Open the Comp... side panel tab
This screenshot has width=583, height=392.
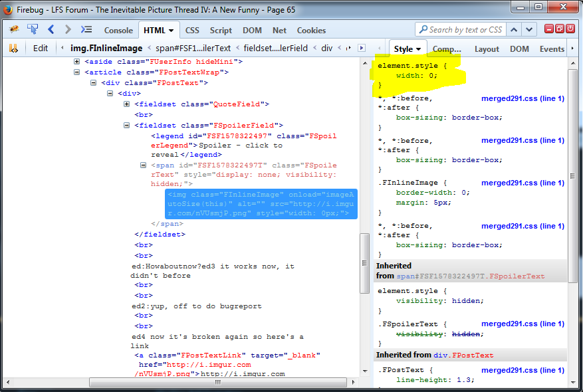447,49
